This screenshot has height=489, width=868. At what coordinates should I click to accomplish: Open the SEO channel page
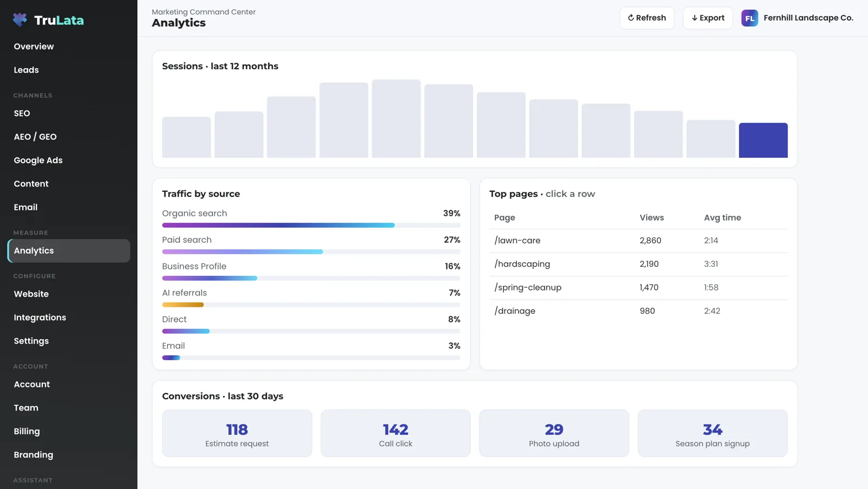(x=68, y=113)
